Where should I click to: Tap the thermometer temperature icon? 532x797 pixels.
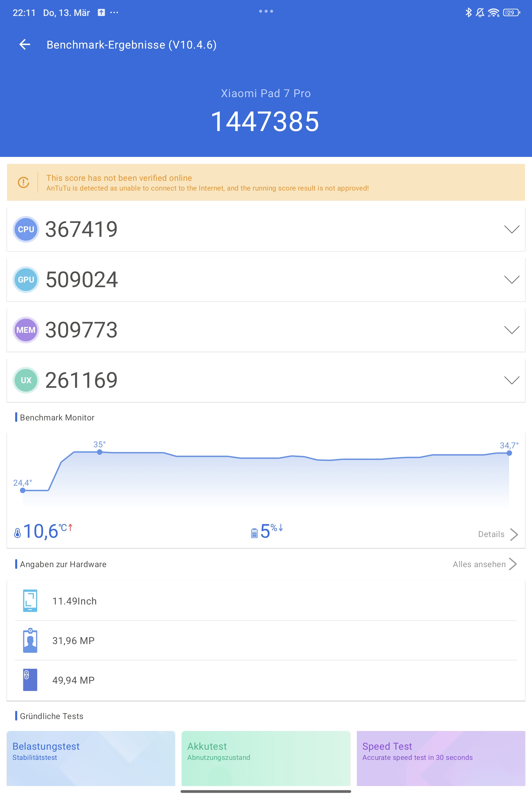coord(17,533)
